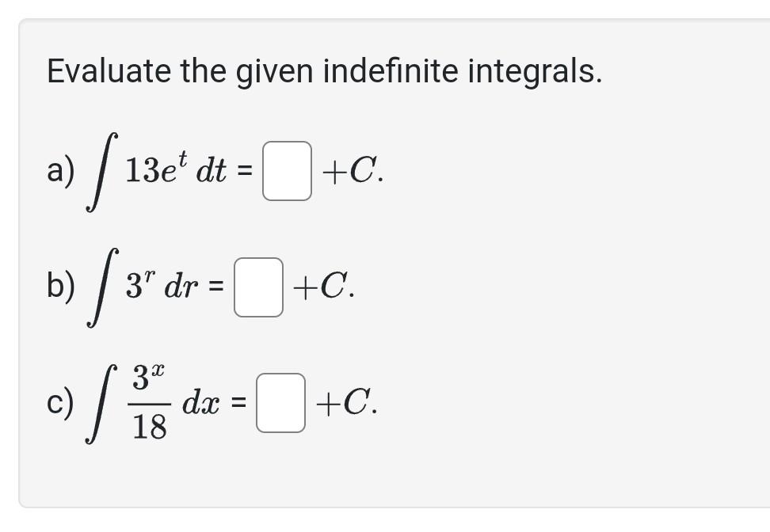Viewport: 770px width, 532px height.
Task: Click the instructions text at the top
Action: (324, 72)
